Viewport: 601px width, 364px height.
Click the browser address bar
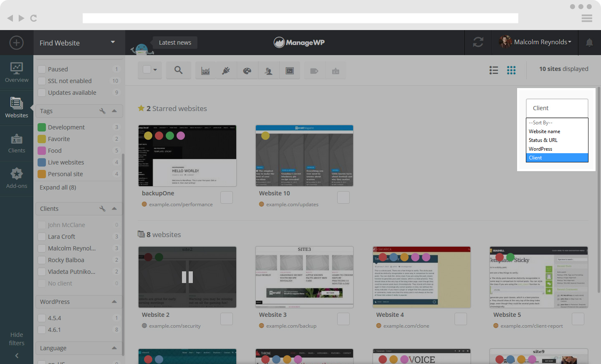(300, 18)
